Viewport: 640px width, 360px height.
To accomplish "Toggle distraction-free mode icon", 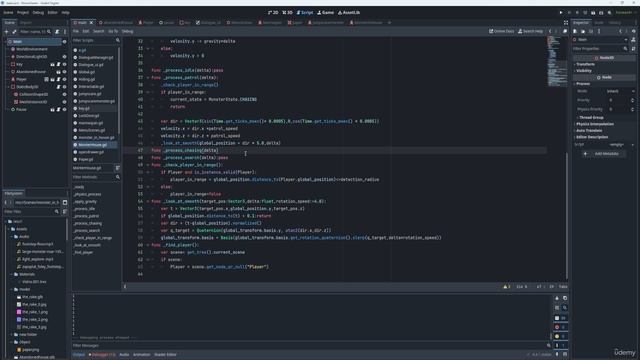I will tap(566, 23).
